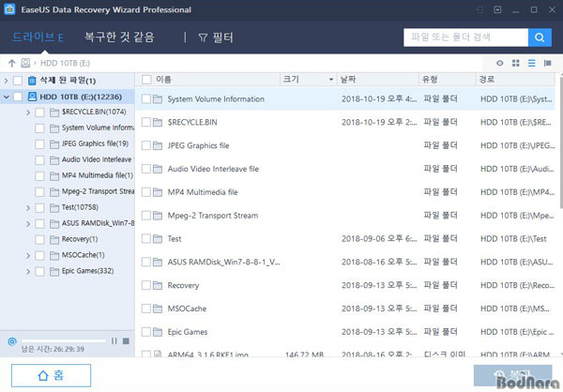
Task: Click folder icon of Recovery list row
Action: click(158, 285)
